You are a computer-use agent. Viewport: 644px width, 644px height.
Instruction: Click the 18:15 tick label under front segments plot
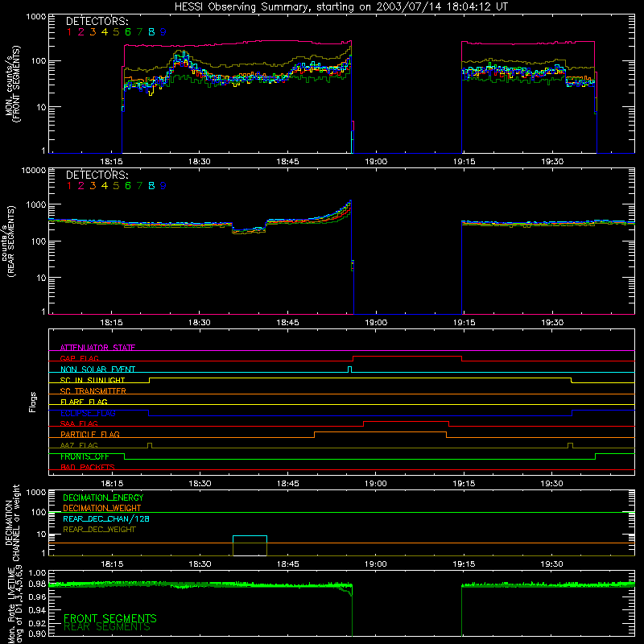[x=111, y=162]
